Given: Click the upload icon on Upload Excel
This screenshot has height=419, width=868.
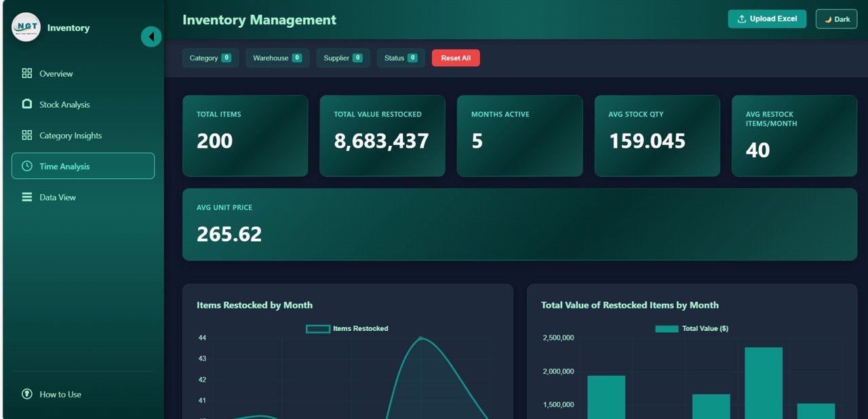Looking at the screenshot, I should coord(741,19).
